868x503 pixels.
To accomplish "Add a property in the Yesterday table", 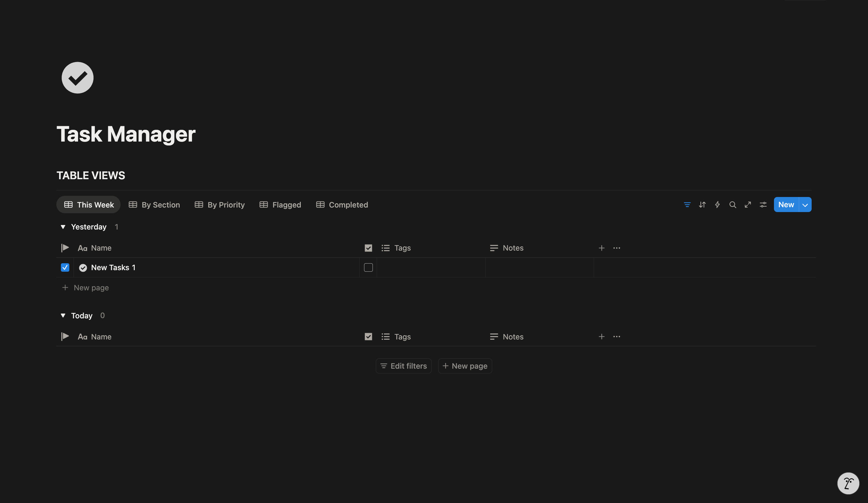I will (x=601, y=248).
